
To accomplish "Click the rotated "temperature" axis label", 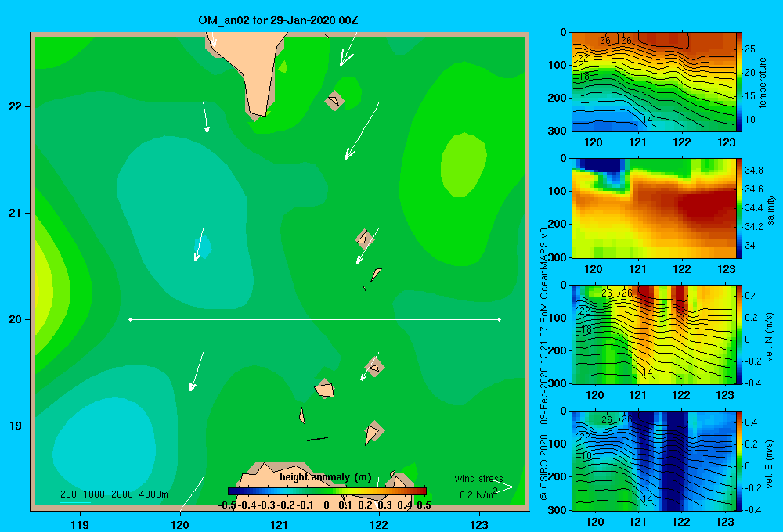I will 763,82.
